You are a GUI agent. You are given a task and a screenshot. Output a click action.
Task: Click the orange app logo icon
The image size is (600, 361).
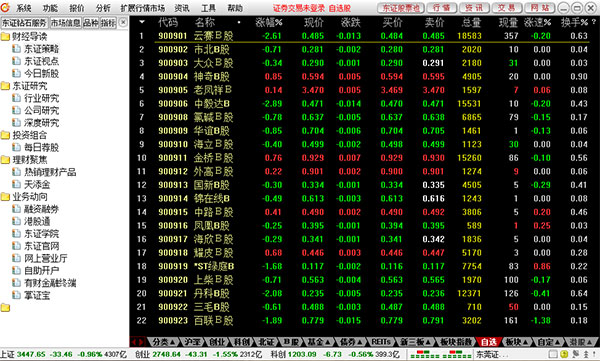(5, 7)
